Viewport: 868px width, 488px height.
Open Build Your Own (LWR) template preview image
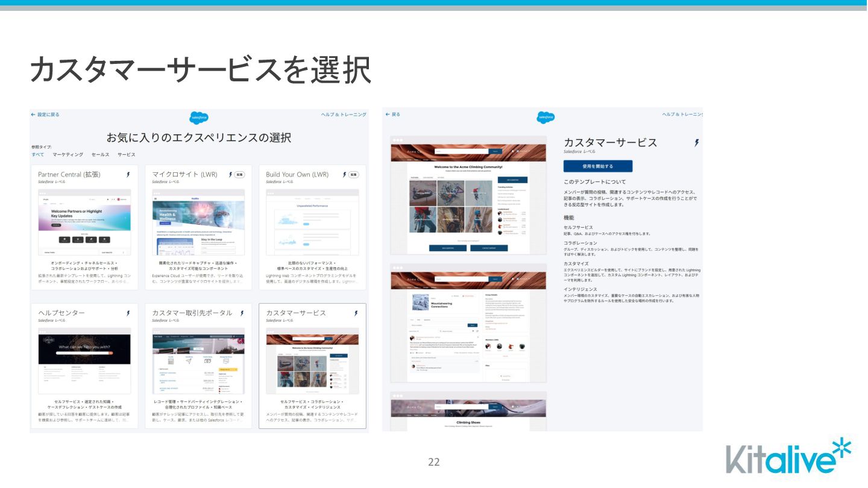pos(312,222)
